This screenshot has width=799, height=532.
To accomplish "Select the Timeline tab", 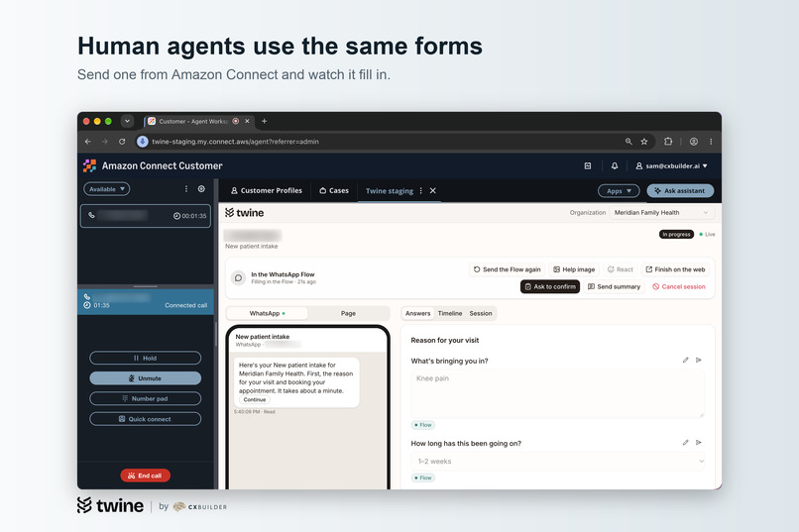I will point(450,313).
